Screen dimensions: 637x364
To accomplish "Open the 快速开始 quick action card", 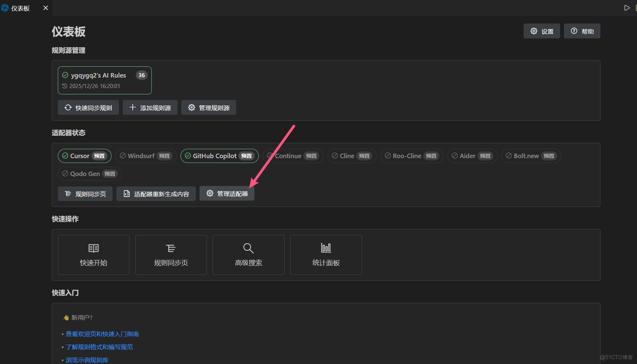I will click(x=94, y=255).
